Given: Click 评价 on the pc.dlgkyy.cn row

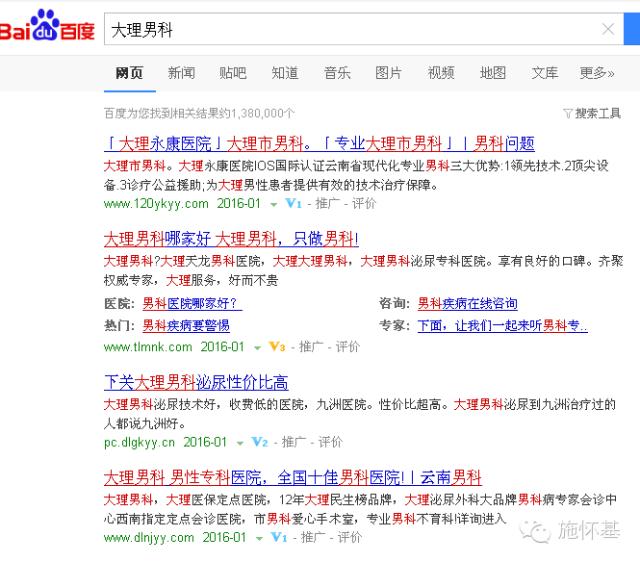Looking at the screenshot, I should (330, 442).
